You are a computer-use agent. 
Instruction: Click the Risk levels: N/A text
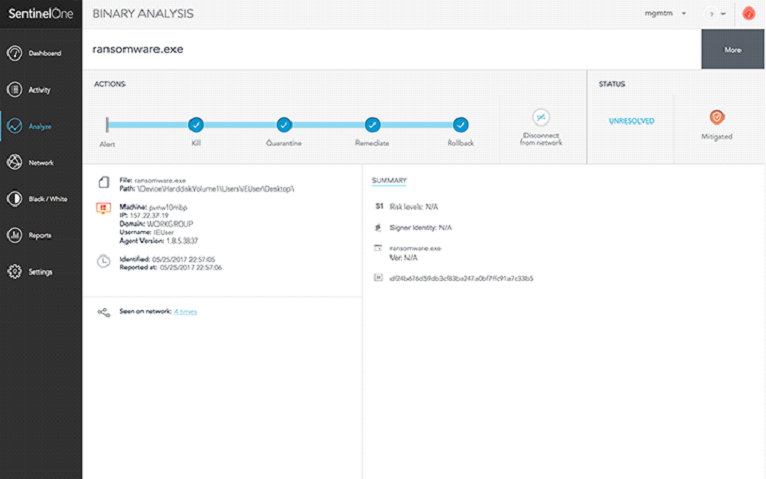[414, 207]
